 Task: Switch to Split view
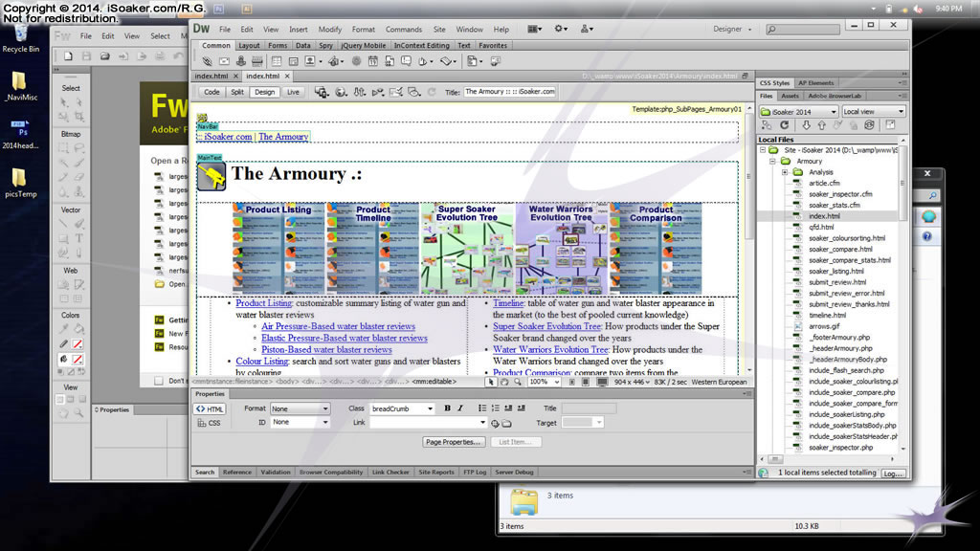[x=237, y=92]
